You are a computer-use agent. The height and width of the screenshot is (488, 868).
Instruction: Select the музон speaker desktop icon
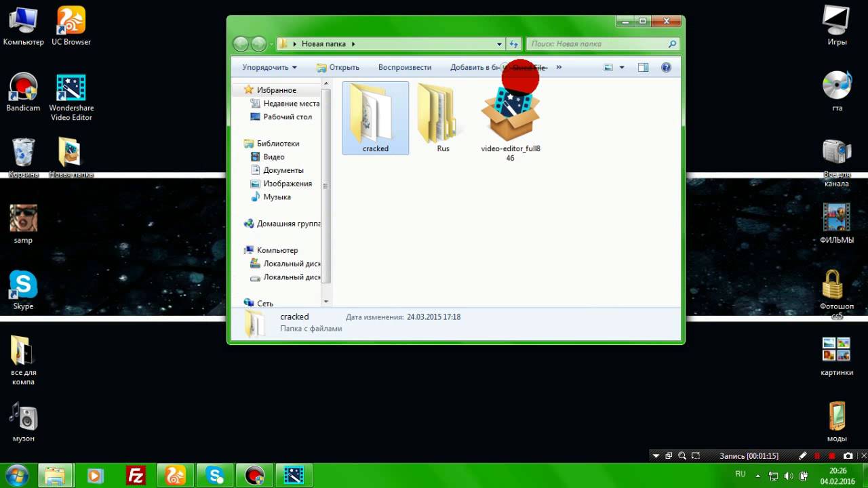tap(23, 422)
